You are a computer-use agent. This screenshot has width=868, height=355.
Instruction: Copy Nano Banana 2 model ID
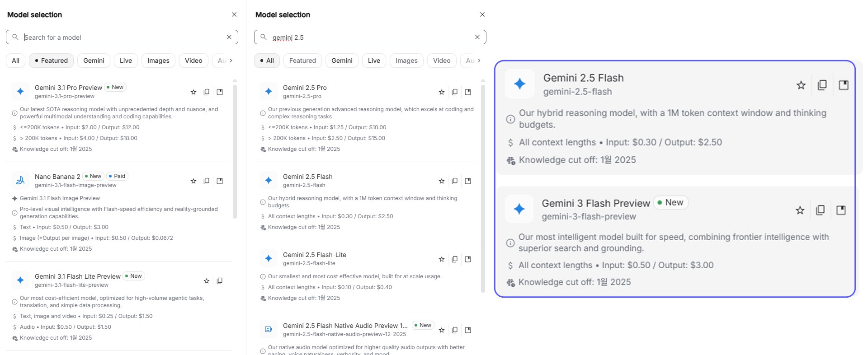tap(207, 181)
